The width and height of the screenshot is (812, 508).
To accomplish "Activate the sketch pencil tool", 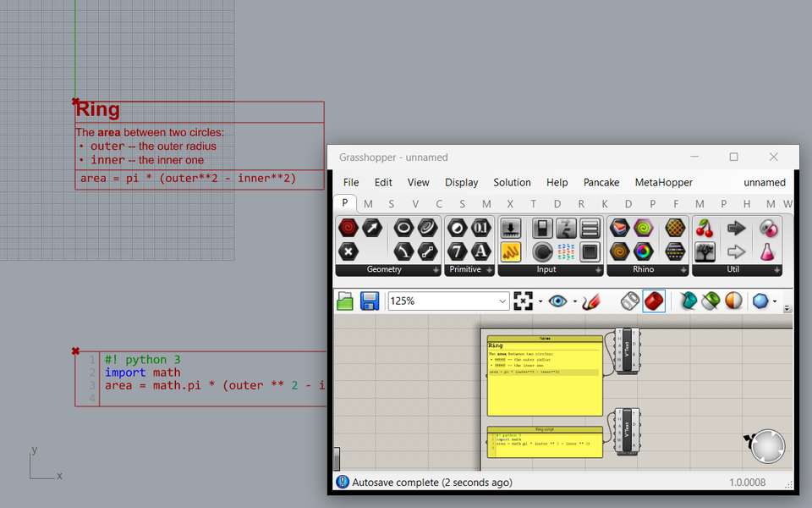I will tap(591, 301).
